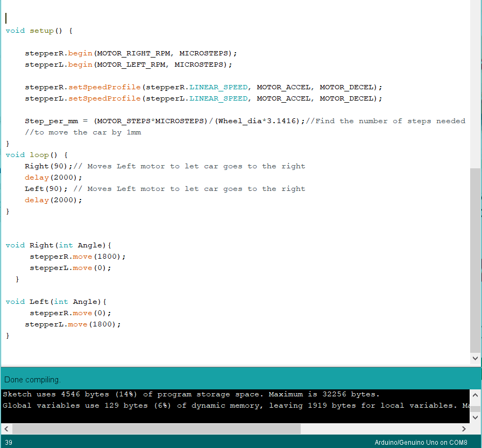The height and width of the screenshot is (448, 482).
Task: Click 'stepperR.move(1800);' line
Action: click(78, 257)
